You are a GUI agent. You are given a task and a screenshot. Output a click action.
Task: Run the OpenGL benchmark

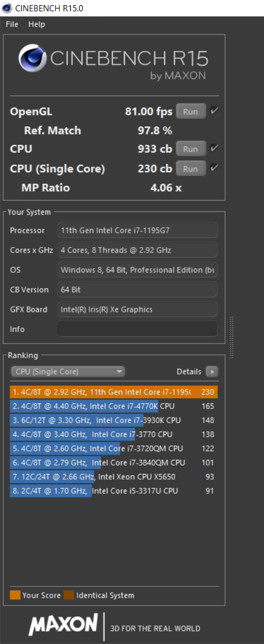(x=191, y=112)
